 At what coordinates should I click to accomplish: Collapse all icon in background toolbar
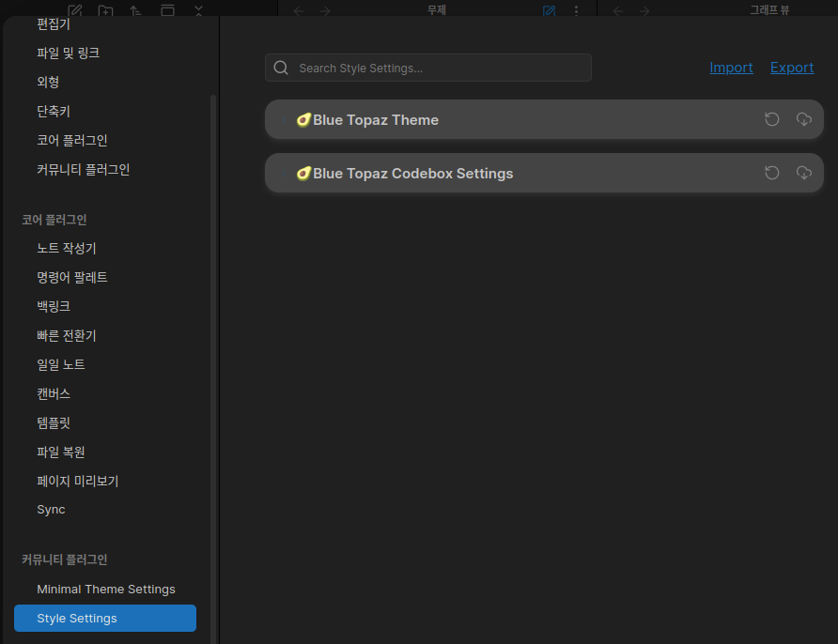click(198, 10)
